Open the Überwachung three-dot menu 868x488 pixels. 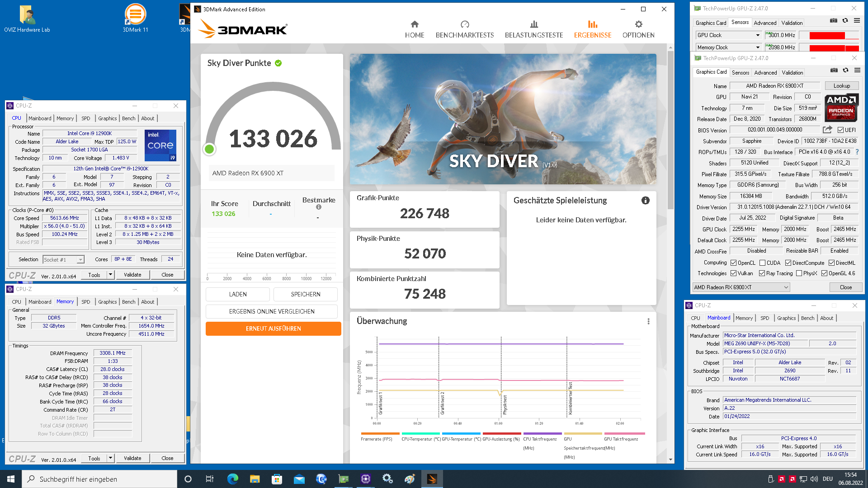tap(648, 321)
